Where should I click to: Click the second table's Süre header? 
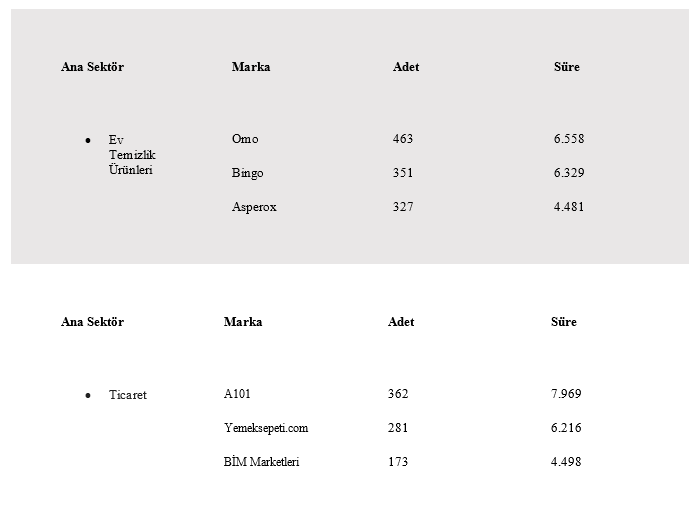[563, 322]
